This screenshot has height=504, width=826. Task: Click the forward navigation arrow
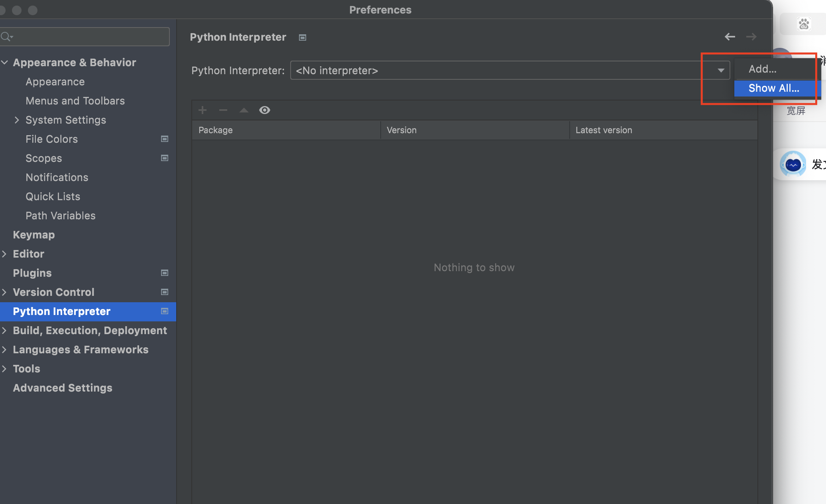click(x=751, y=37)
